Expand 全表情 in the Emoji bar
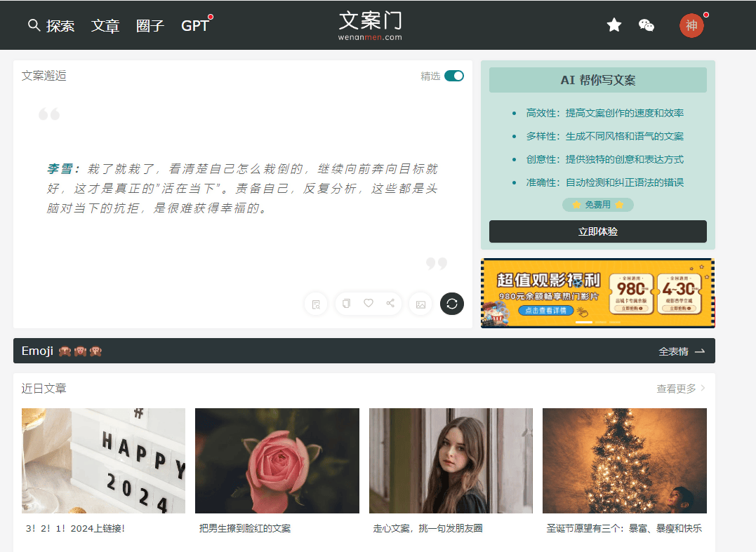Screen dimensions: 756x552 coord(681,351)
